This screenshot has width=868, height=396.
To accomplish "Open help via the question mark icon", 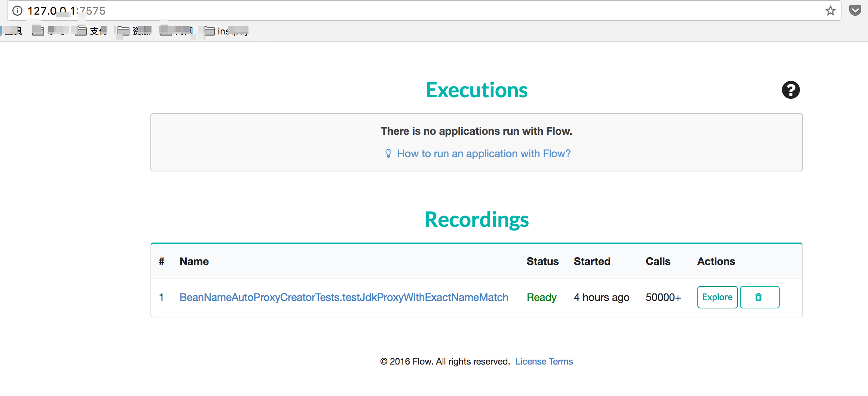I will pos(791,90).
